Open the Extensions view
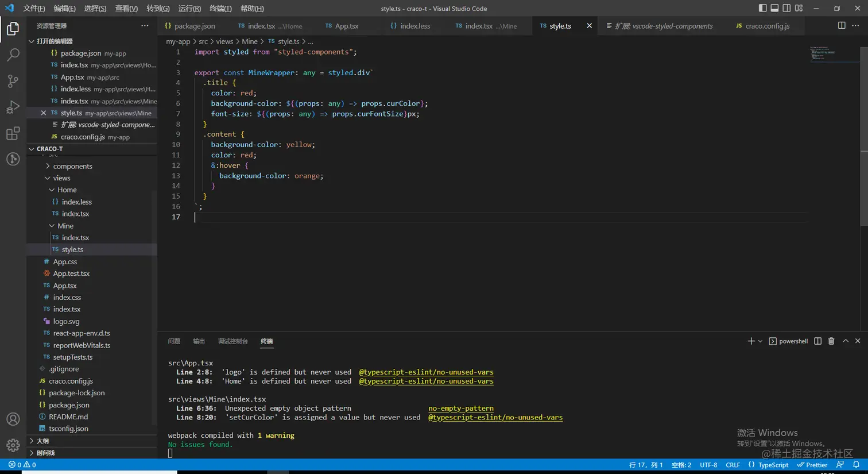Image resolution: width=868 pixels, height=474 pixels. coord(13,134)
